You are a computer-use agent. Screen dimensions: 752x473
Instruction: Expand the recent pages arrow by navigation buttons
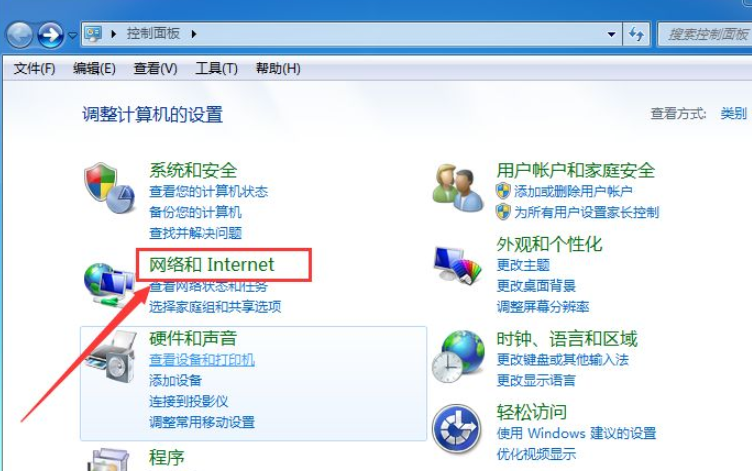pos(72,35)
